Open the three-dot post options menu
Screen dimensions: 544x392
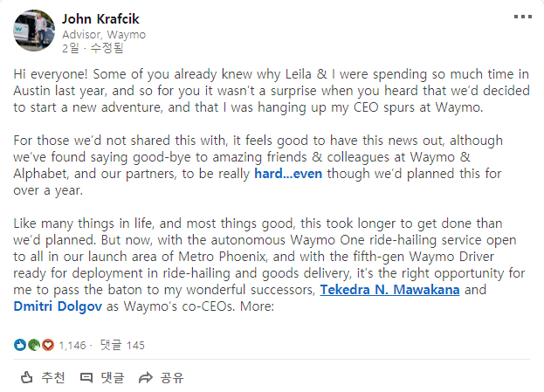[x=521, y=17]
